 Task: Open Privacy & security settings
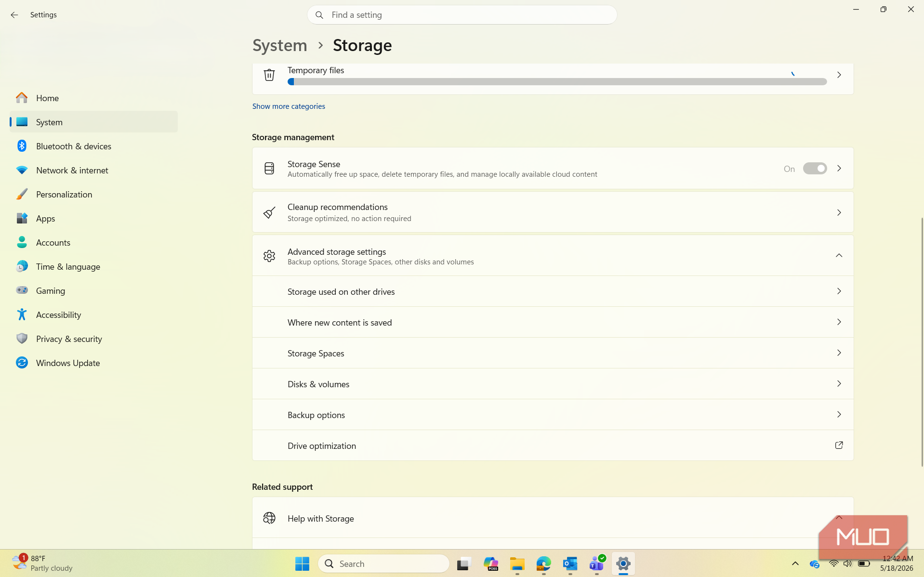click(93, 339)
